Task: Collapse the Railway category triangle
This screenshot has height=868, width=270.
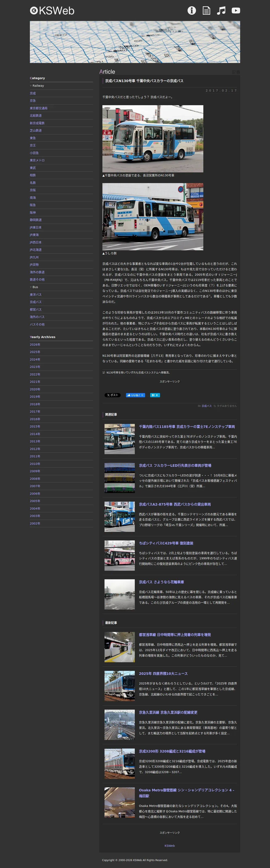Action: click(31, 86)
